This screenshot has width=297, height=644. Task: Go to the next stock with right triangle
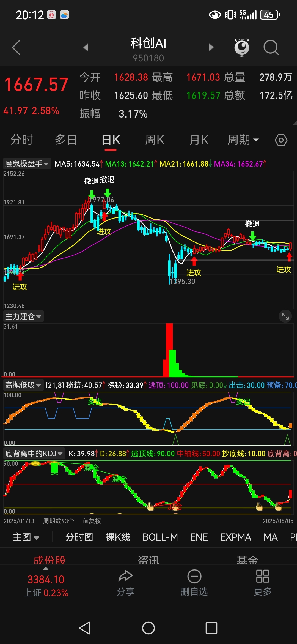tap(211, 47)
